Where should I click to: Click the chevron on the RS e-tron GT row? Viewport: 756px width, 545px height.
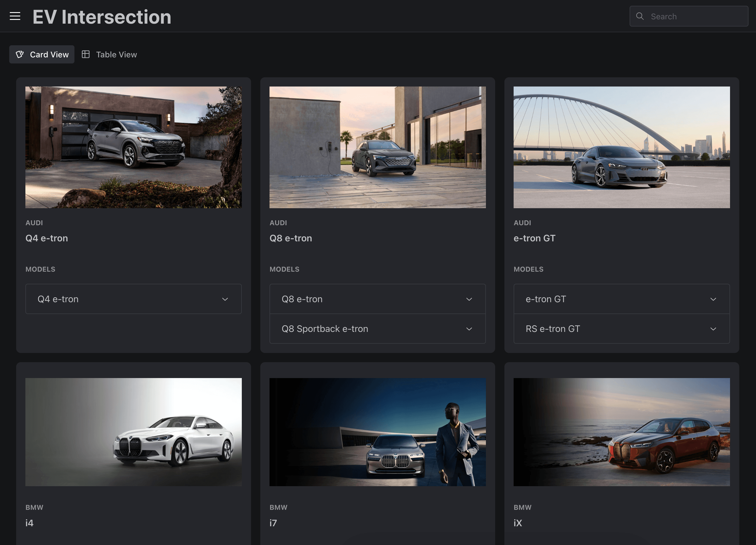click(x=713, y=329)
